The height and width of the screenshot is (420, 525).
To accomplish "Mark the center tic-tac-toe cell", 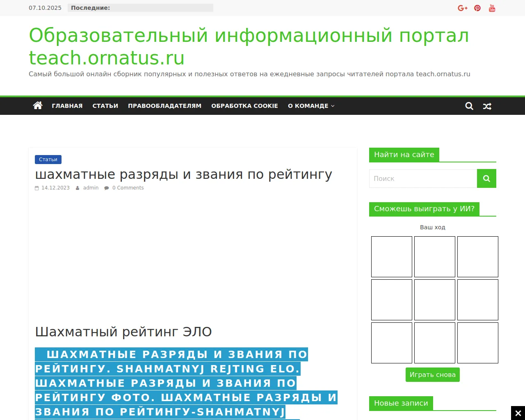I will pyautogui.click(x=435, y=300).
